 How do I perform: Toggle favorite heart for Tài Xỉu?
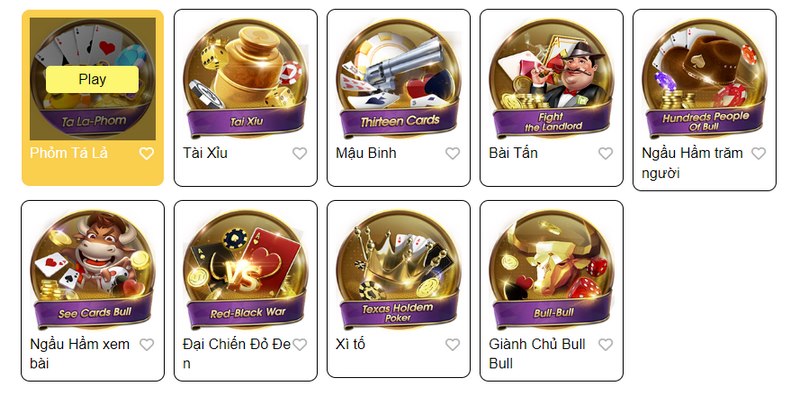tap(299, 153)
